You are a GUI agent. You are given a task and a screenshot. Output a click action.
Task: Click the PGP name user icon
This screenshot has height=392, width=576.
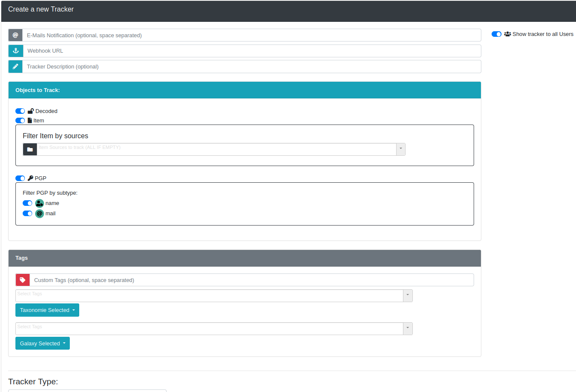pyautogui.click(x=39, y=203)
